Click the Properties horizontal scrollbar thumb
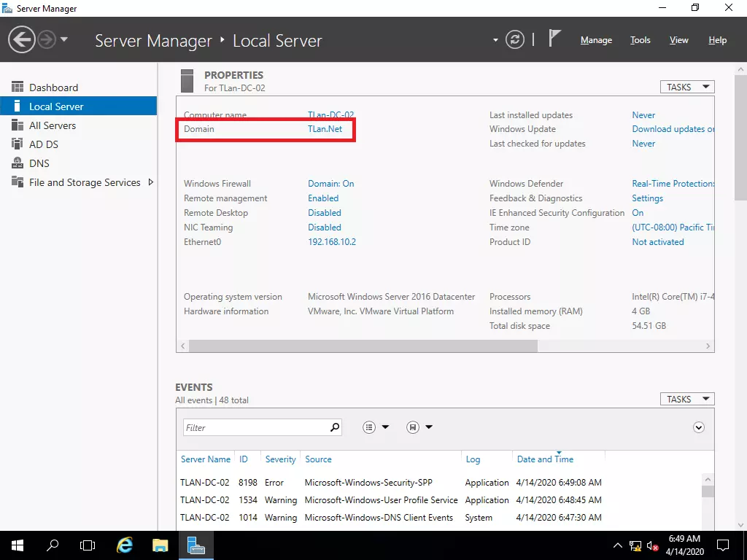Screen dimensions: 747x560 click(x=363, y=346)
